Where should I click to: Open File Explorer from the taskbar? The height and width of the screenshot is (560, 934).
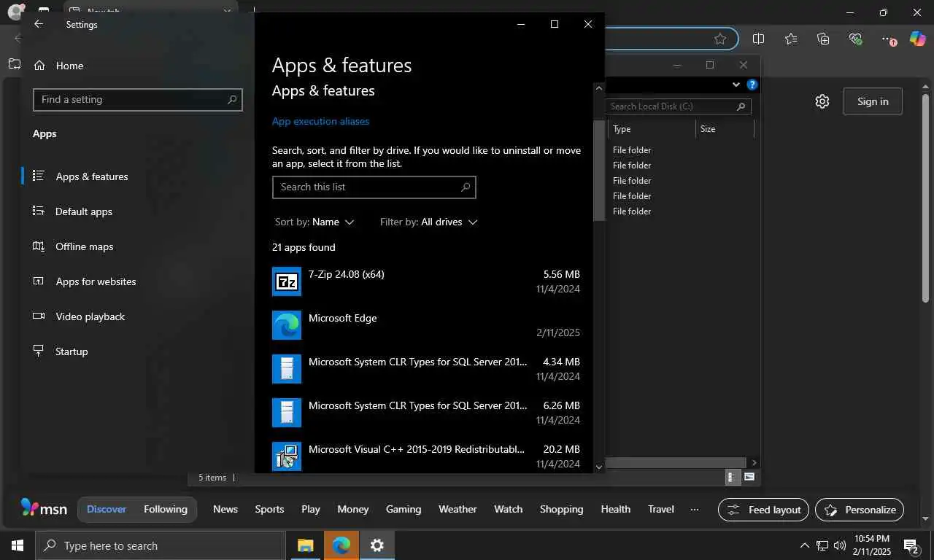pyautogui.click(x=305, y=545)
